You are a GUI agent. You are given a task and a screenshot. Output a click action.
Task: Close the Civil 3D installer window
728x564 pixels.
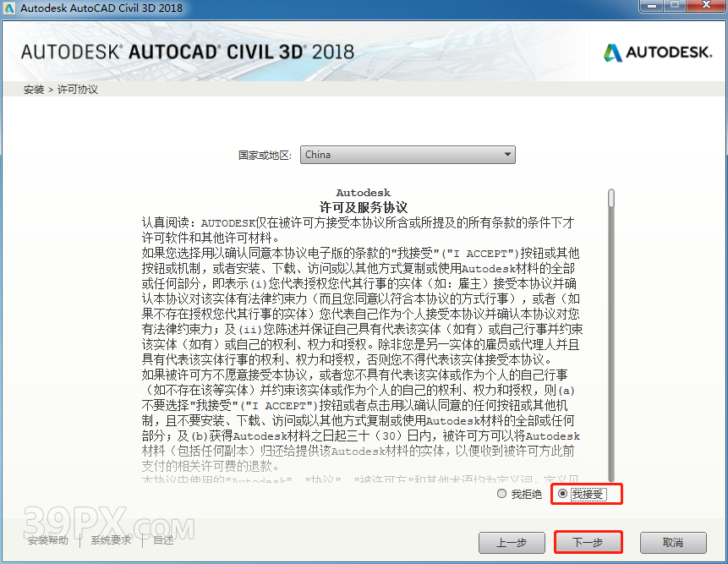pos(706,6)
